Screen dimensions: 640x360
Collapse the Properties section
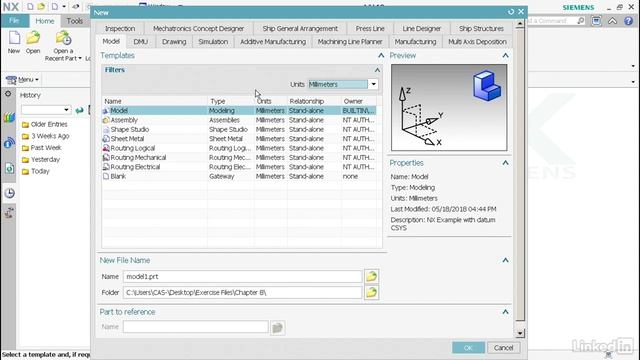[505, 163]
